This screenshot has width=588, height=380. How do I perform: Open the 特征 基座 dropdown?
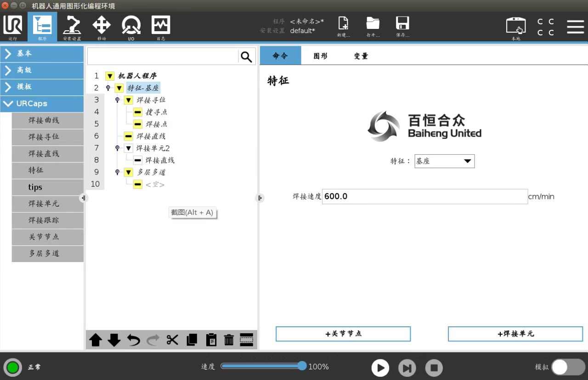[x=444, y=161]
